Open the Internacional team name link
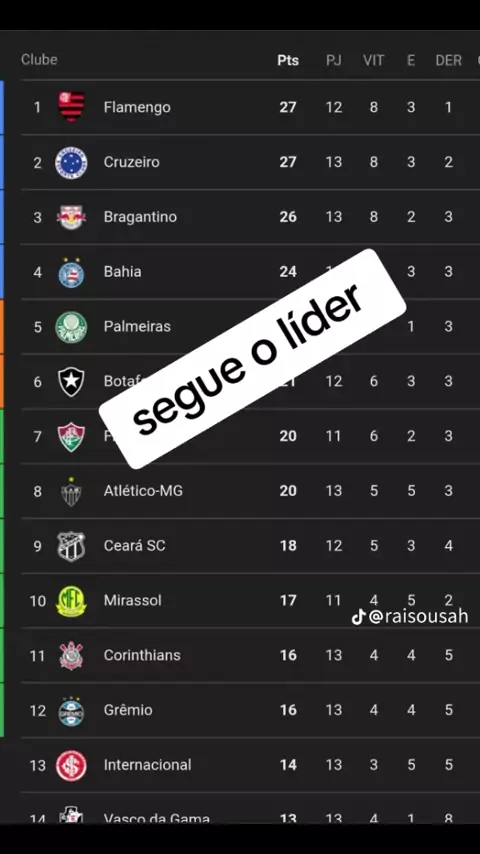This screenshot has width=480, height=854. [147, 765]
